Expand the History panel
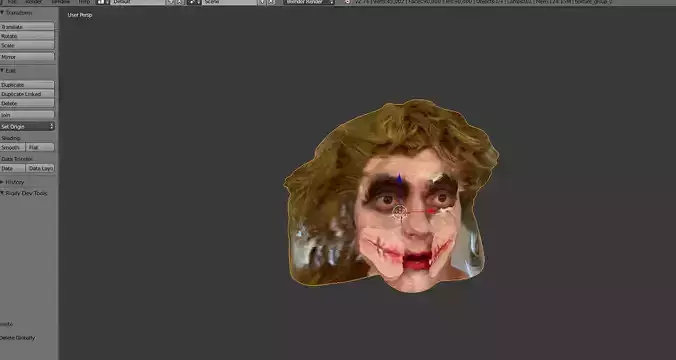 pos(3,182)
